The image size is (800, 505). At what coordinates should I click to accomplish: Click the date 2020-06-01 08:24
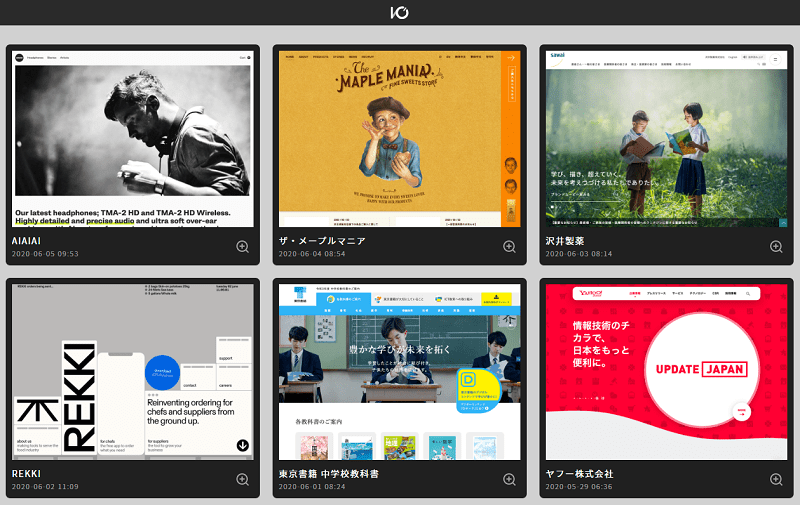[312, 487]
